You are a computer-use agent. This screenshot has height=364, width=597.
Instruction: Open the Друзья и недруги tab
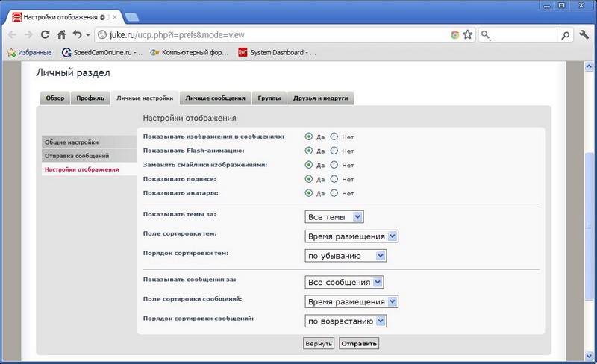[x=321, y=98]
